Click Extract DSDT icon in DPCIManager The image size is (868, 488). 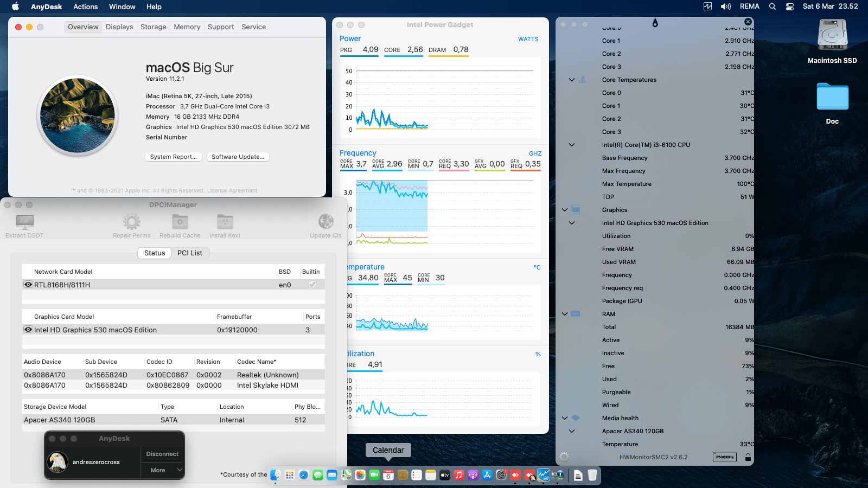coord(24,221)
